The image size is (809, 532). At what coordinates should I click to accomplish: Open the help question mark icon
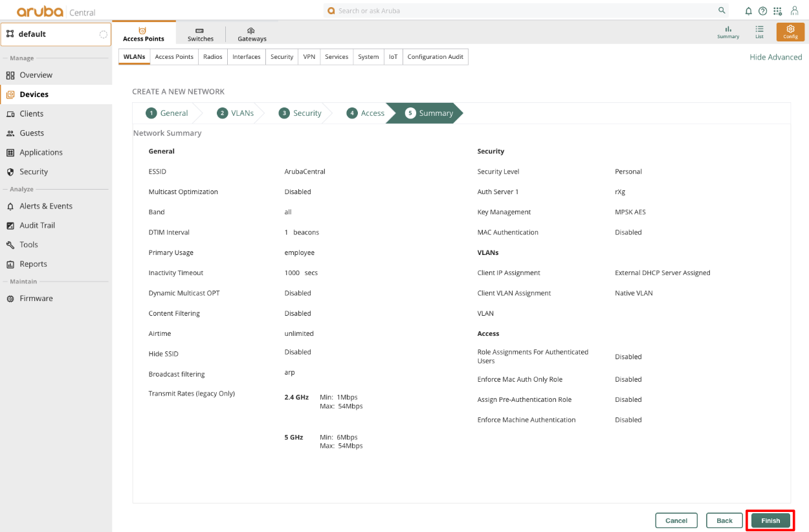tap(762, 11)
